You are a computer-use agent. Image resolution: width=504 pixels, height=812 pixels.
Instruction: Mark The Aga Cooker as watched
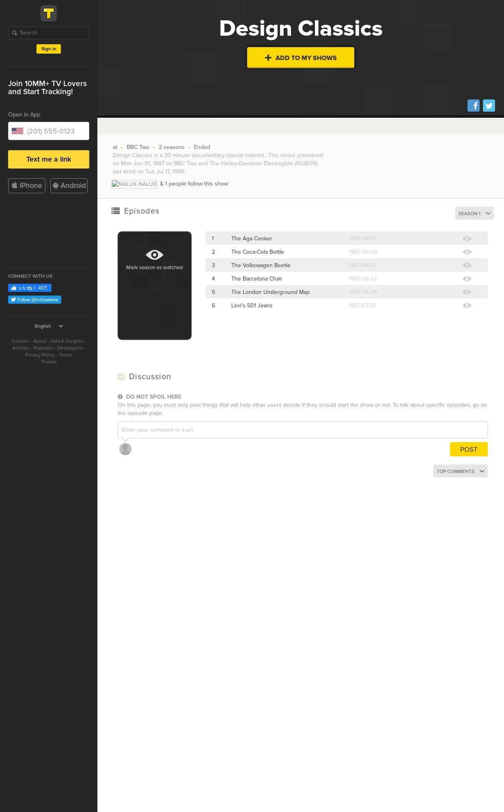tap(467, 239)
